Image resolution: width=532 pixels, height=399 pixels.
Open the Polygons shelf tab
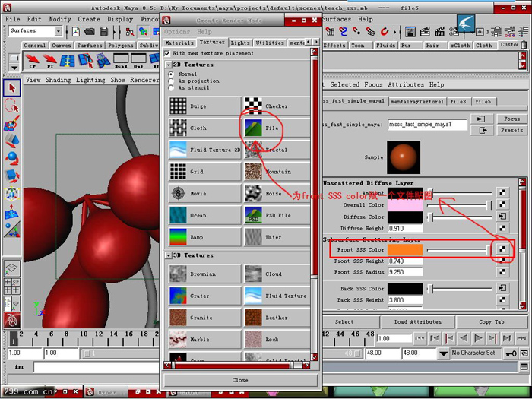(120, 45)
